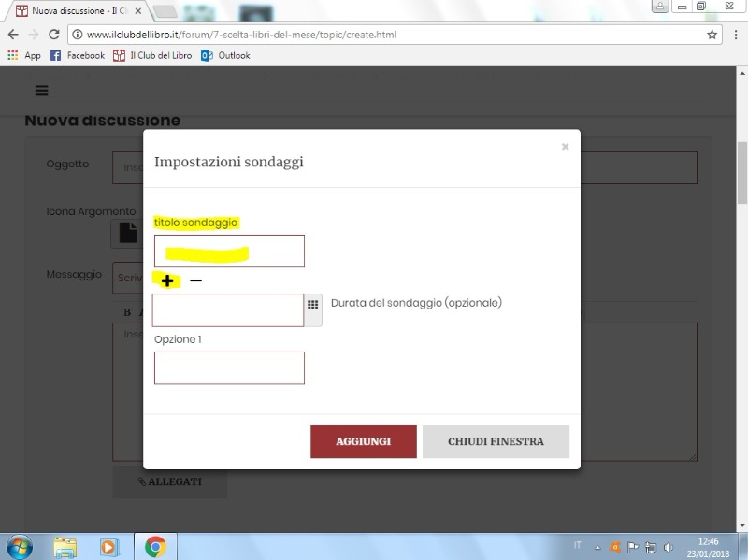Click the minus icon to remove option
The width and height of the screenshot is (748, 560).
196,280
